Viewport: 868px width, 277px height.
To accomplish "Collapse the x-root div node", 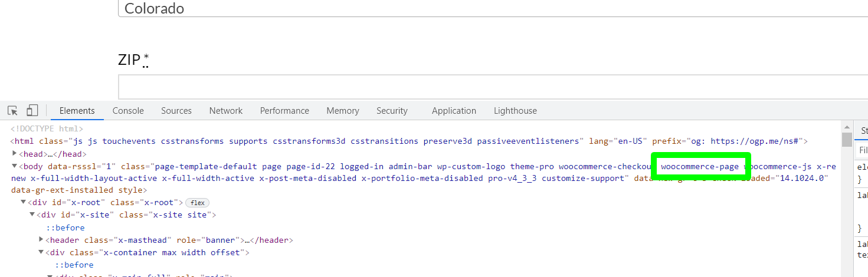I will click(x=24, y=203).
